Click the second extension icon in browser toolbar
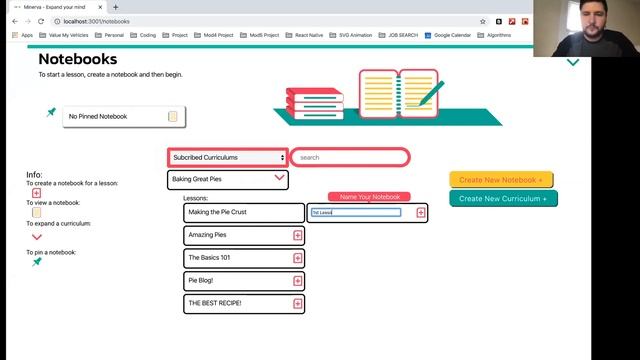This screenshot has width=640, height=360. (x=512, y=21)
